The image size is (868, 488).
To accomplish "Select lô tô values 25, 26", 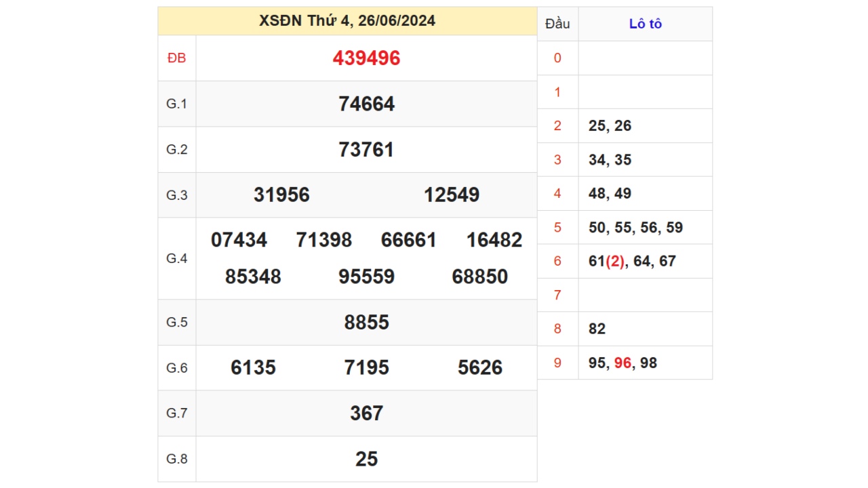I will (610, 125).
